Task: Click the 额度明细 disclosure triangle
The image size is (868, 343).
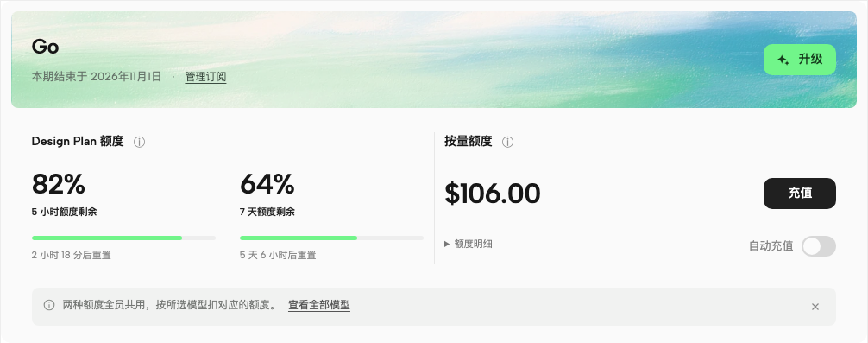Action: point(447,244)
